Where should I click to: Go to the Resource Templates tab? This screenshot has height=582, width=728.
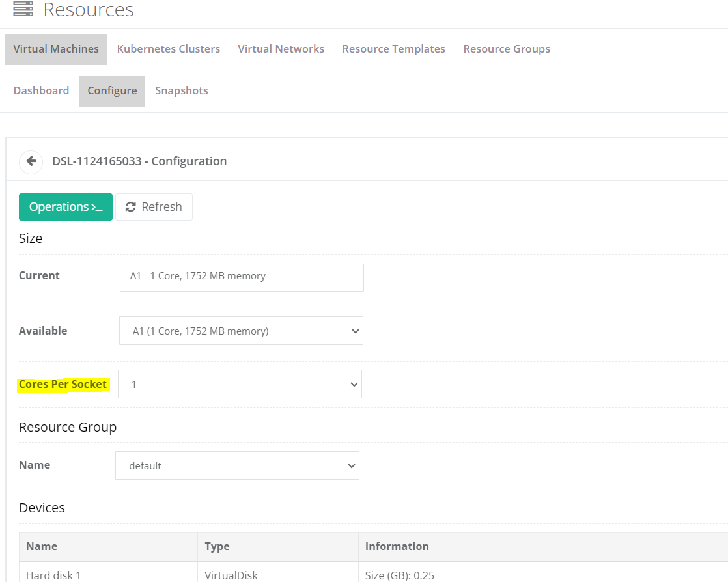click(393, 49)
